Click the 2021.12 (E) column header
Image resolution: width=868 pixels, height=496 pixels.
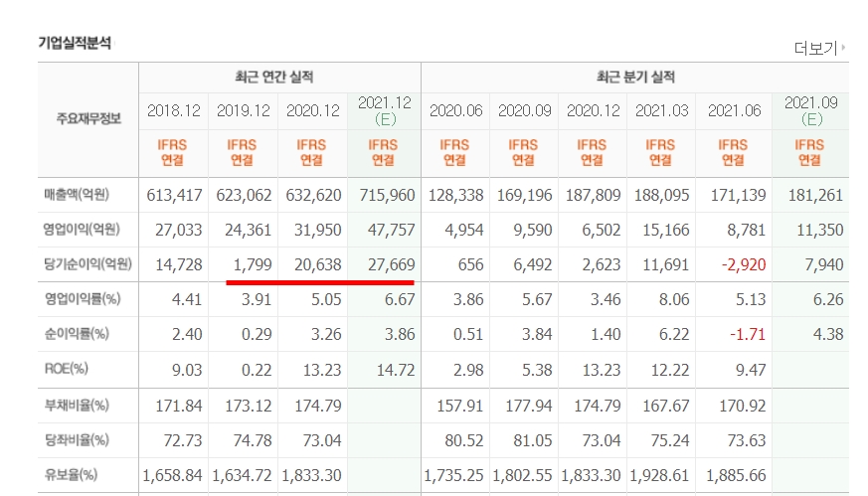385,110
